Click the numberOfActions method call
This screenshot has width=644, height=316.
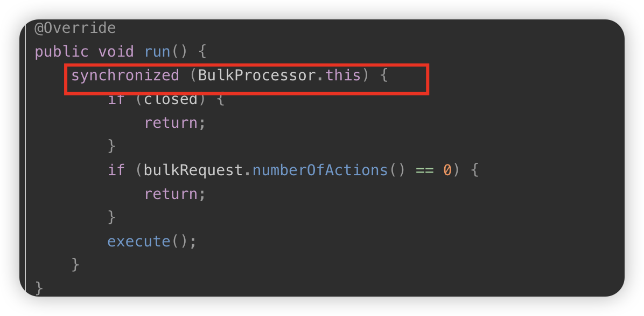click(320, 170)
